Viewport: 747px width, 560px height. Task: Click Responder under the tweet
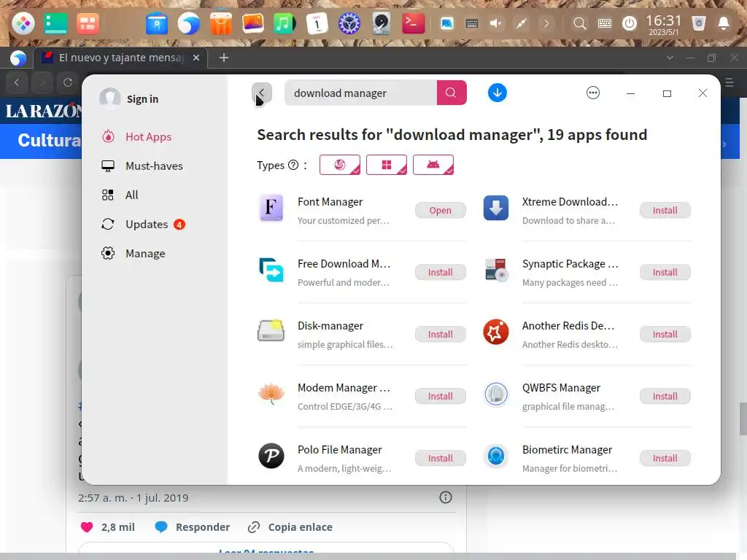pyautogui.click(x=193, y=527)
